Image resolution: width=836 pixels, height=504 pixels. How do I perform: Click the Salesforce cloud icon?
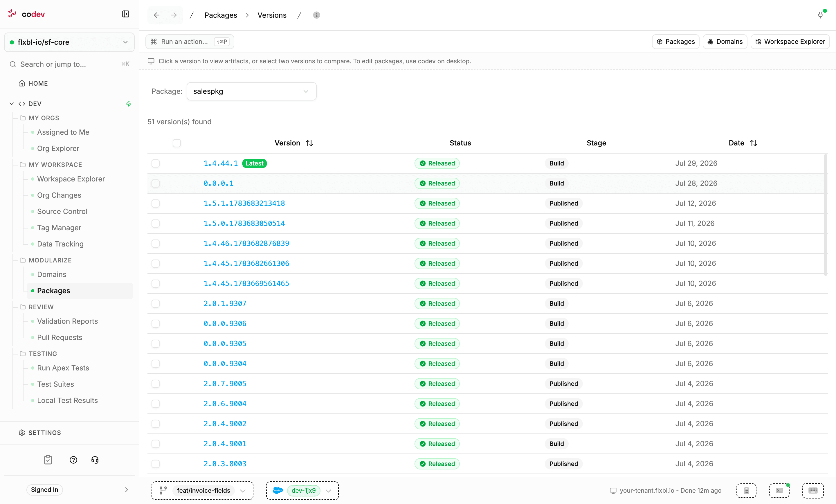point(278,490)
